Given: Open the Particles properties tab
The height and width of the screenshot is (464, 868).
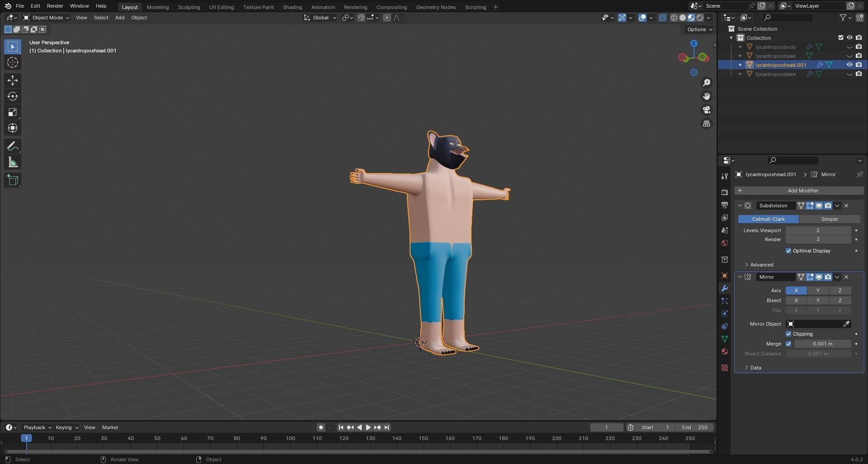Looking at the screenshot, I should (725, 301).
